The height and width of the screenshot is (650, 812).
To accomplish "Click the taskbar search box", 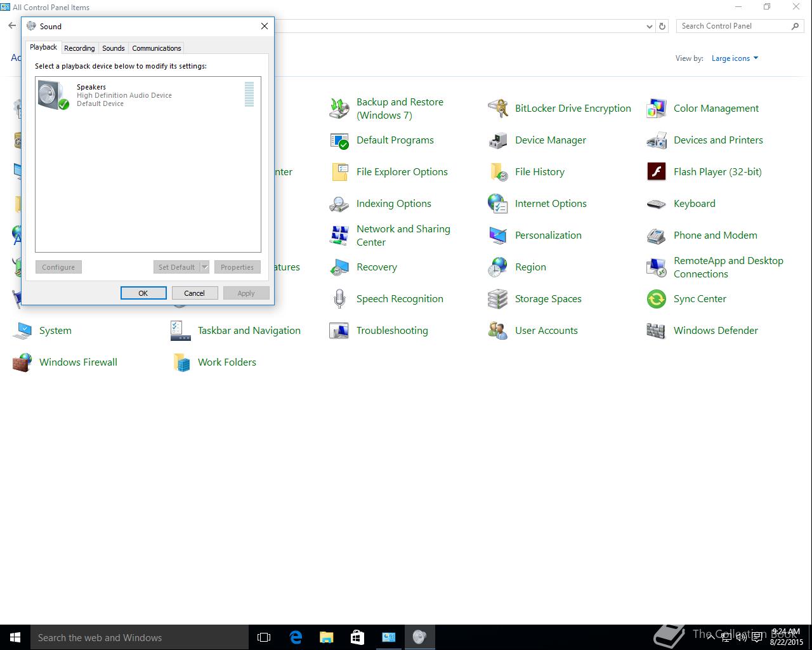I will click(140, 637).
